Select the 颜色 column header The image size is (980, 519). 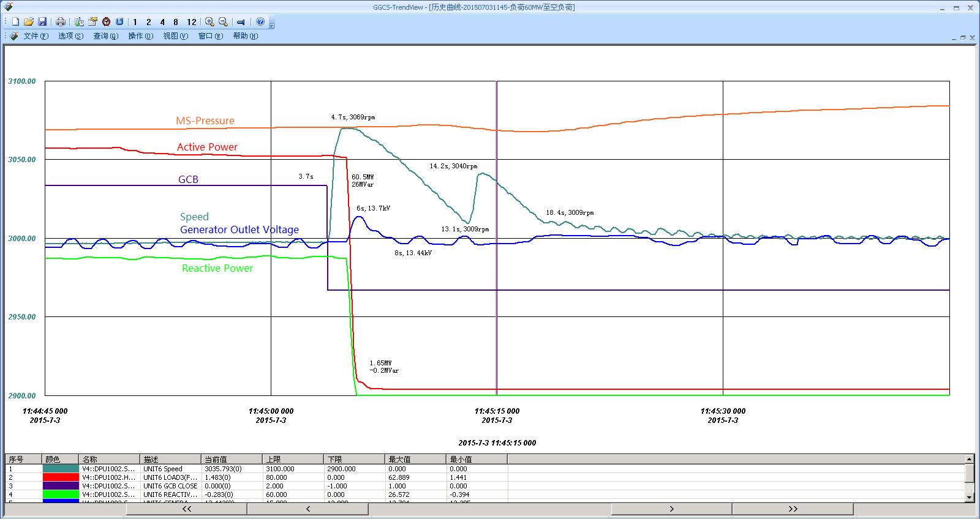pos(61,459)
